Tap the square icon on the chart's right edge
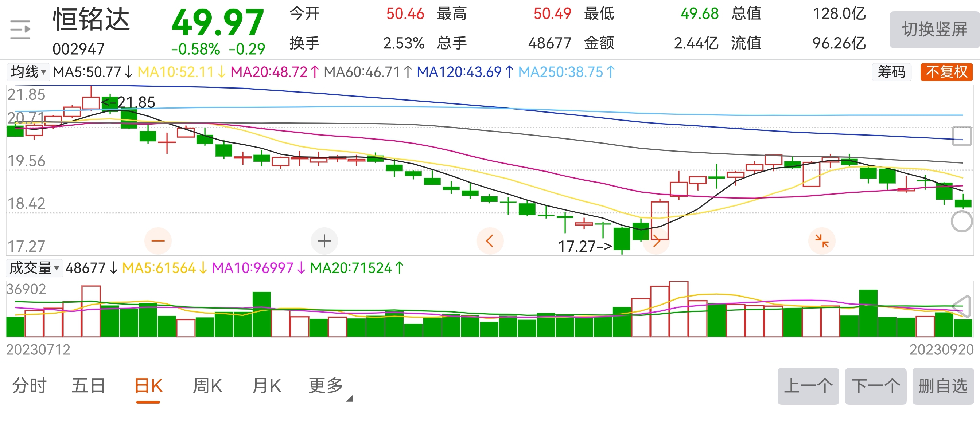Viewport: 980px width, 443px height. (x=962, y=136)
